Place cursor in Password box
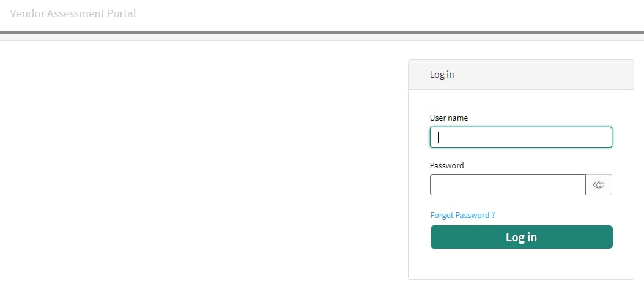Screen dimensions: 644x300 point(508,185)
